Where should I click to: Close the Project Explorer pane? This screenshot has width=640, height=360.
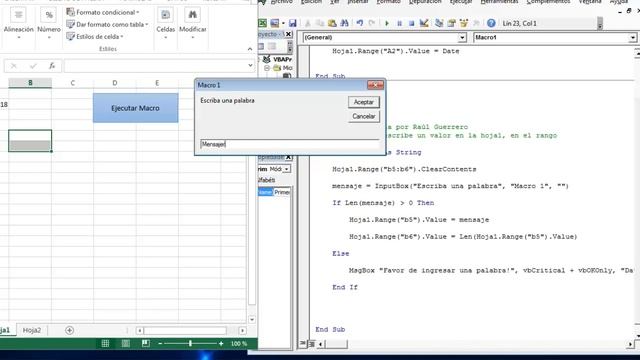pos(289,34)
